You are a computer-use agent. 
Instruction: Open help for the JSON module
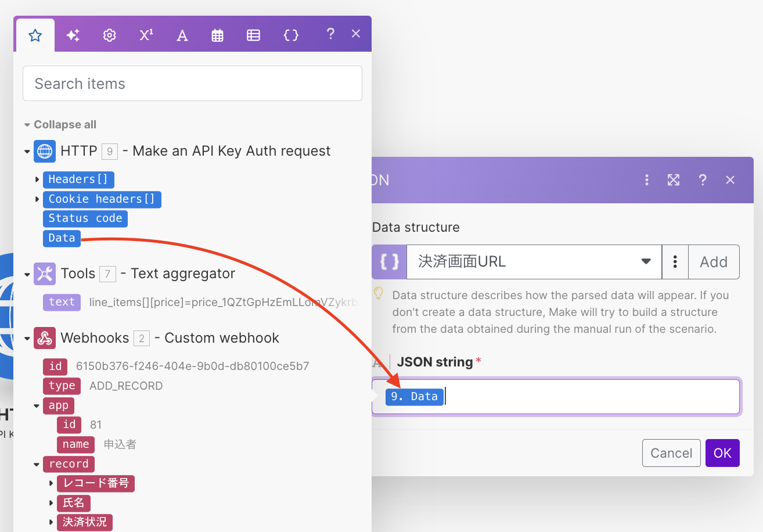point(703,180)
